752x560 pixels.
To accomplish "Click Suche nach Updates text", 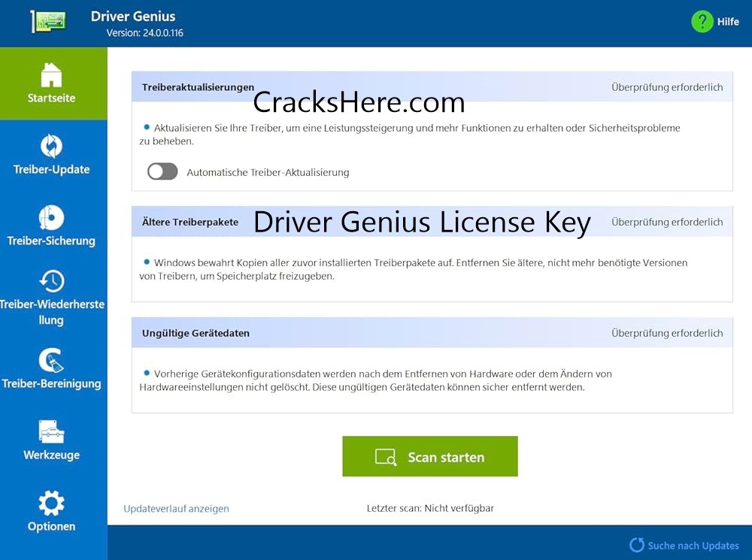I will (x=693, y=546).
